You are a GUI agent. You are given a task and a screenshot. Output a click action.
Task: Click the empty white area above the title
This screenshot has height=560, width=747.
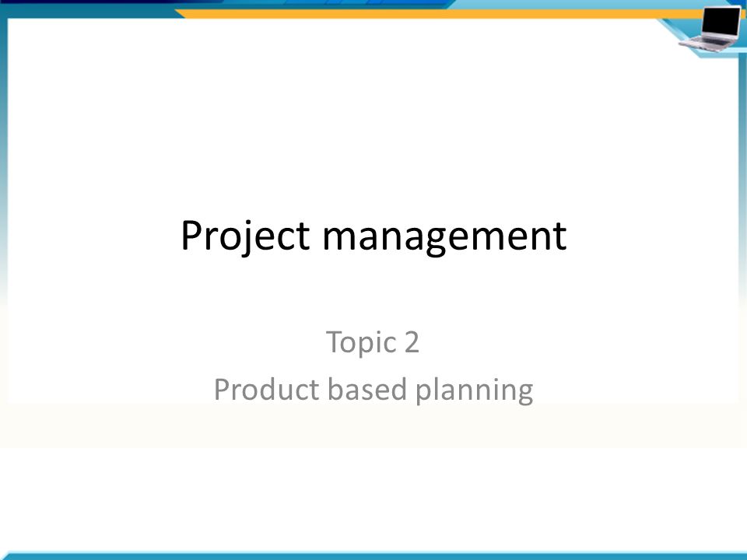pyautogui.click(x=373, y=119)
